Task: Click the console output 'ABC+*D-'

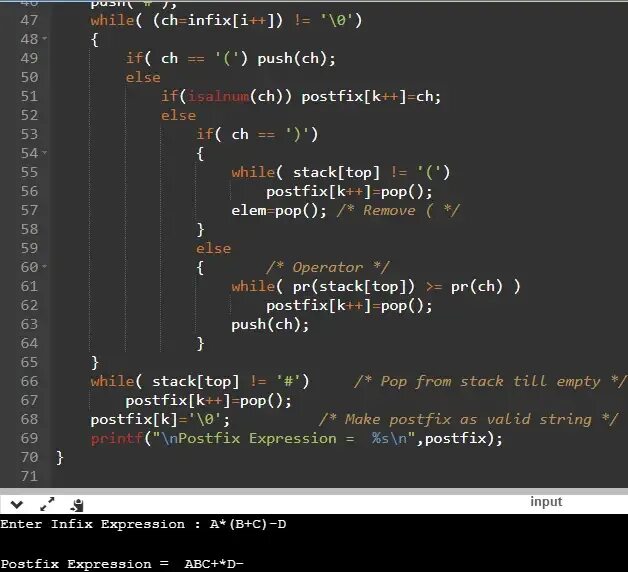Action: coord(214,564)
